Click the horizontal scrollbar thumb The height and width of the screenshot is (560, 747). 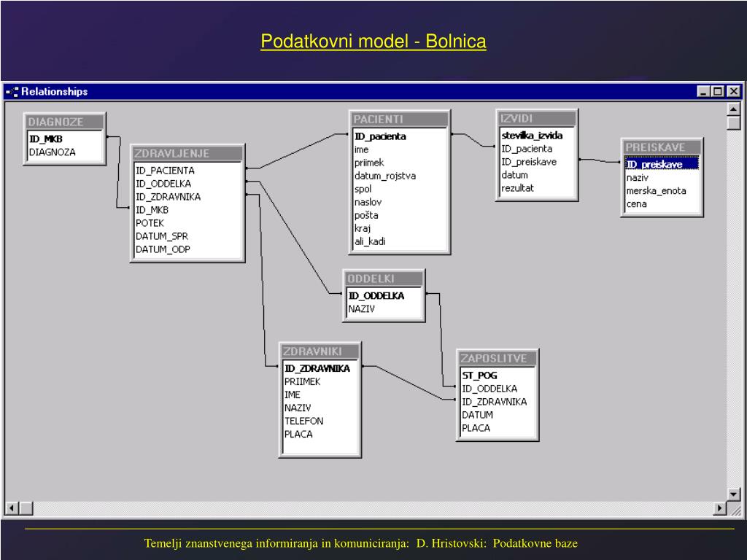pos(26,508)
